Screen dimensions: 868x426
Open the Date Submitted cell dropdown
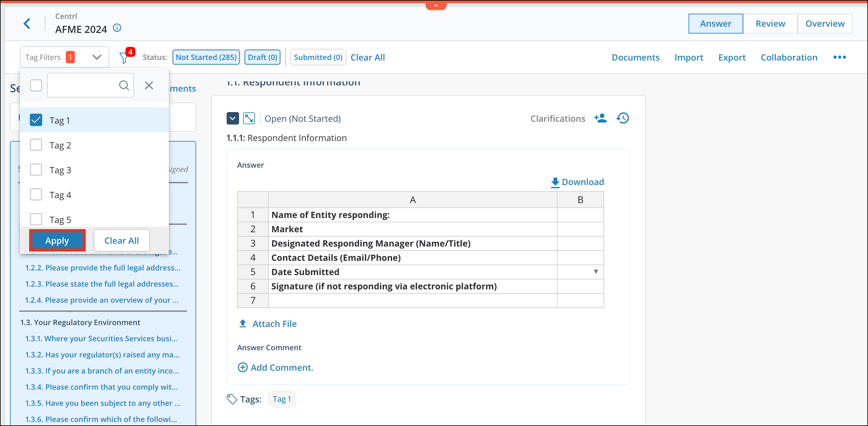(x=596, y=272)
